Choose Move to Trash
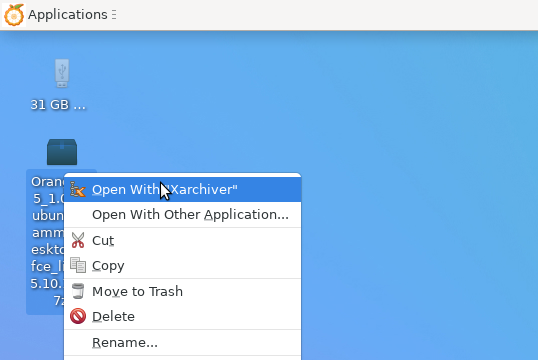This screenshot has width=538, height=360. [183, 291]
